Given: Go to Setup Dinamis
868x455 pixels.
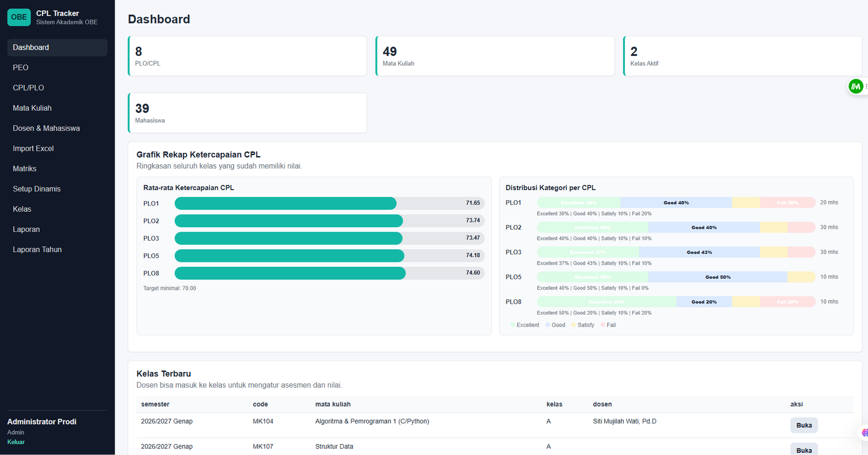Looking at the screenshot, I should [x=58, y=189].
